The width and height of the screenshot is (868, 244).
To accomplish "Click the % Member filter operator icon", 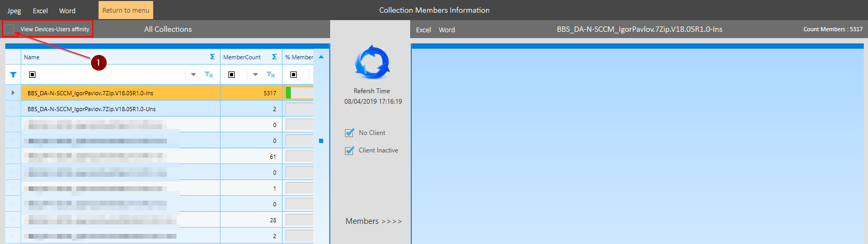I will click(294, 75).
